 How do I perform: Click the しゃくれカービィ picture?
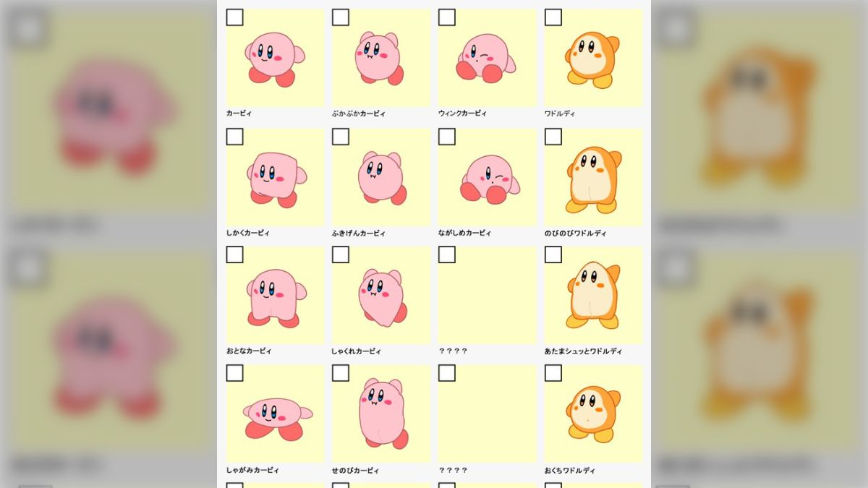pos(381,295)
